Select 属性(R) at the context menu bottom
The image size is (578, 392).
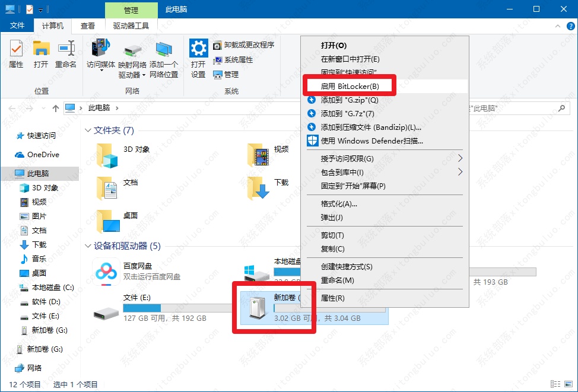pyautogui.click(x=332, y=298)
